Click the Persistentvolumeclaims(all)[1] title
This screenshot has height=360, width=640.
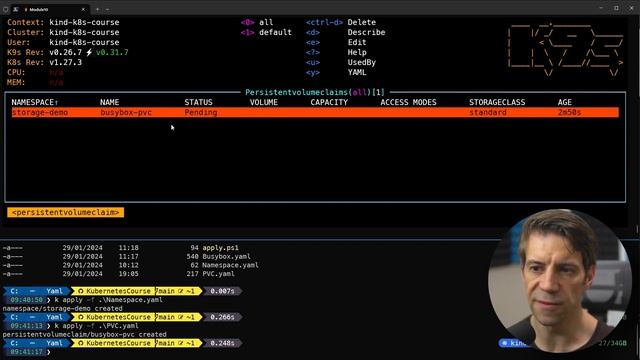pos(315,92)
